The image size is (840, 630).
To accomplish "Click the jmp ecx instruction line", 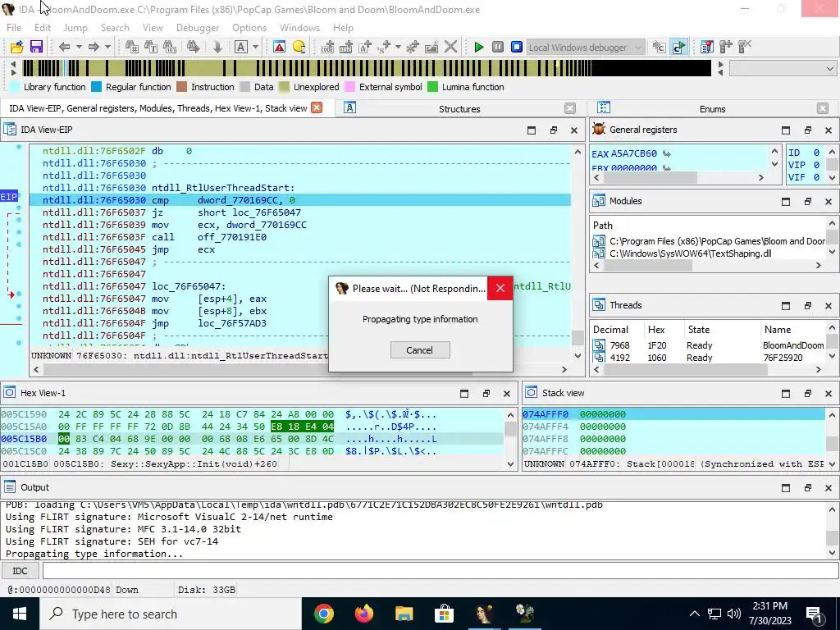I will coord(300,249).
